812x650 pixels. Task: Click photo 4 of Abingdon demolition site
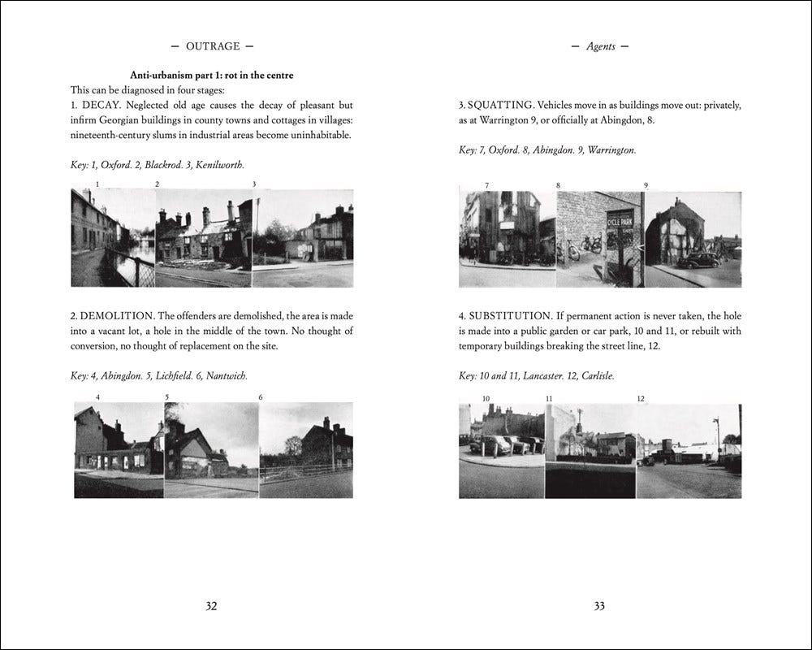(119, 450)
